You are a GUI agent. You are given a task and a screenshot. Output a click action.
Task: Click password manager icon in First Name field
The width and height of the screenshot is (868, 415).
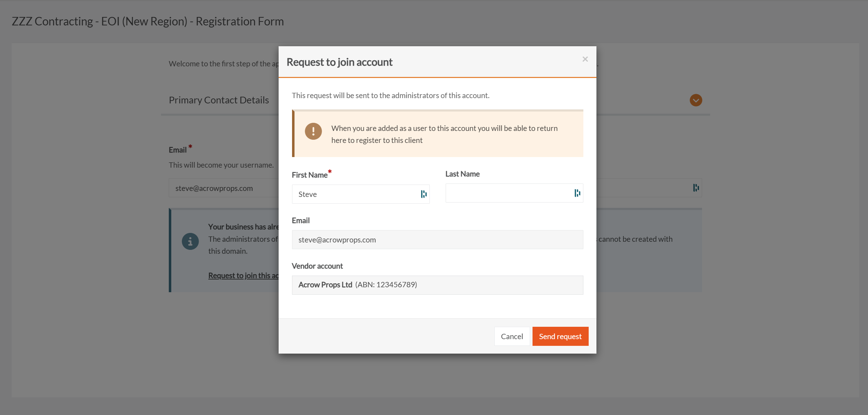point(423,194)
